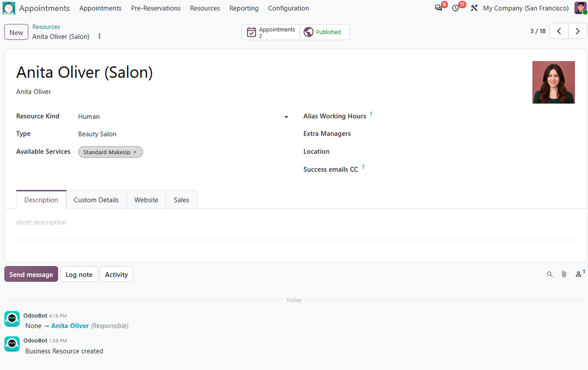Click the short description text field
Screen dimensions: 588x370
296,222
